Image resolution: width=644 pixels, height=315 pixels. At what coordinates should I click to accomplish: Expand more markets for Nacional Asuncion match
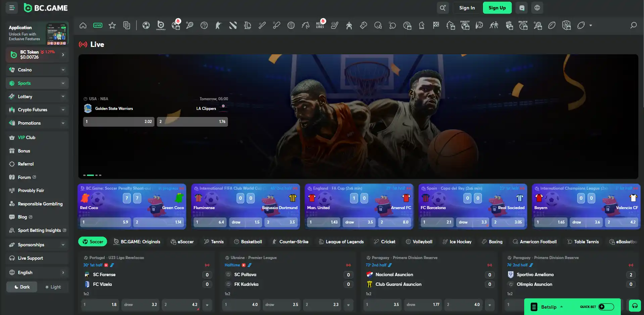[490, 305]
